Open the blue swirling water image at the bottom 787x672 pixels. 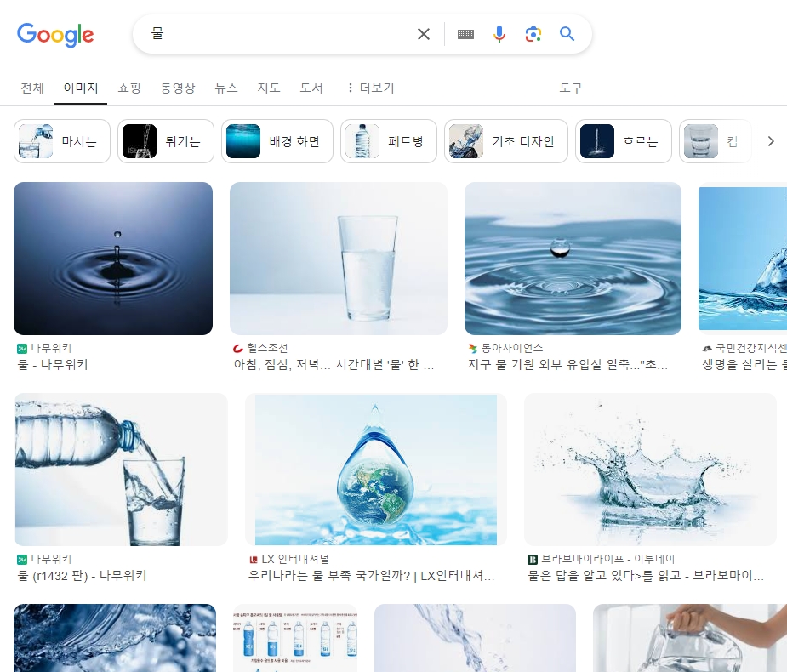[x=115, y=638]
